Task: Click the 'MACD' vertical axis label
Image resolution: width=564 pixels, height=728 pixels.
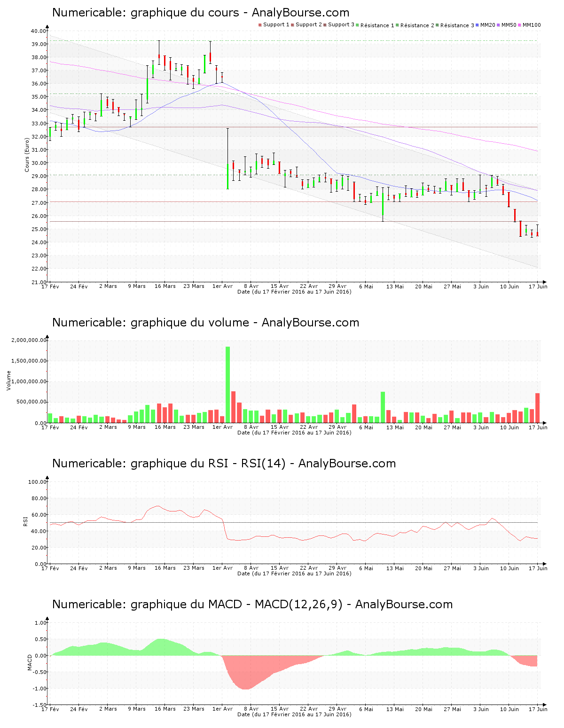Action: tap(30, 662)
